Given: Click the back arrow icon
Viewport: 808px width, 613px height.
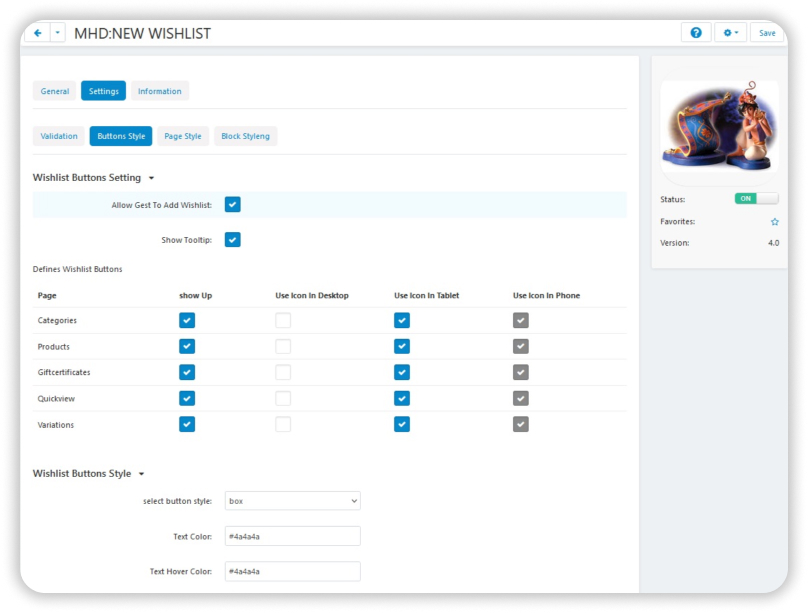Looking at the screenshot, I should tap(38, 33).
